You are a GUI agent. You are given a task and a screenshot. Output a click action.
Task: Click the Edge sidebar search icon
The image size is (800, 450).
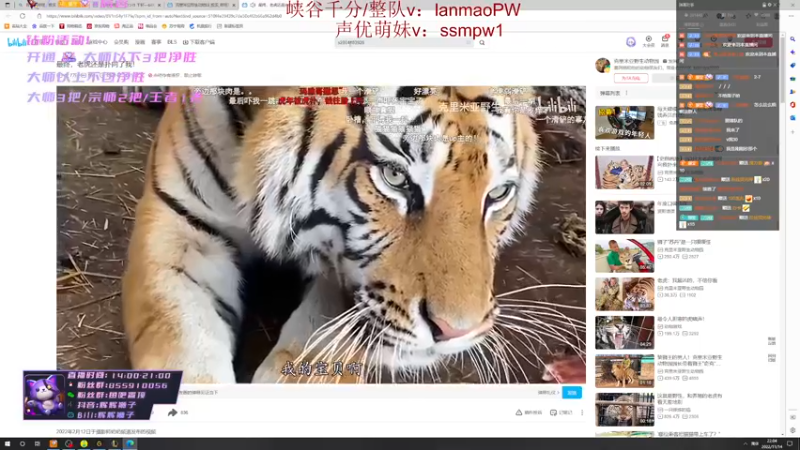coord(792,39)
